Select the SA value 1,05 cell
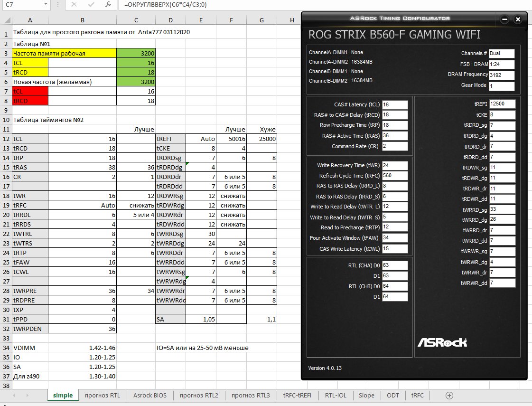 click(x=201, y=320)
